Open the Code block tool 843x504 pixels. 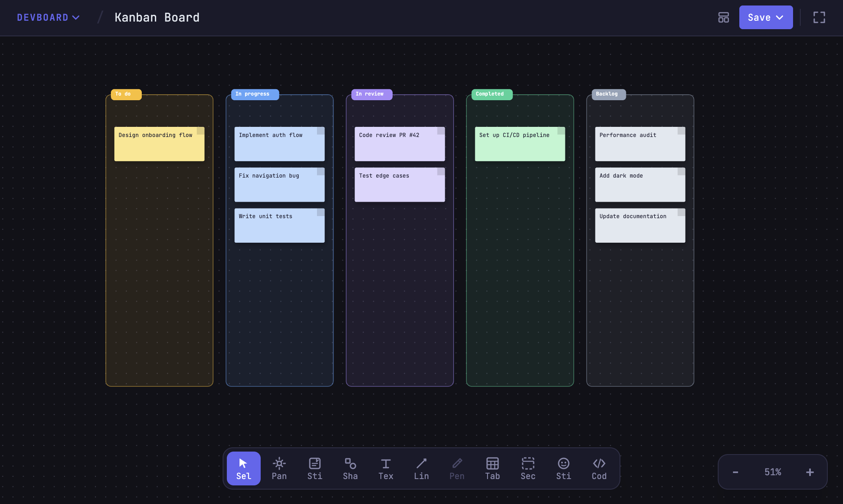point(599,468)
